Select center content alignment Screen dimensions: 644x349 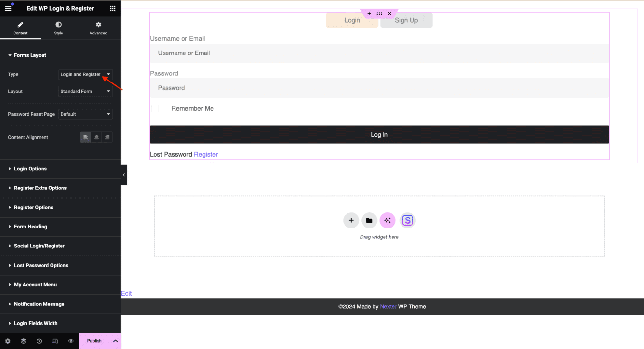tap(96, 137)
